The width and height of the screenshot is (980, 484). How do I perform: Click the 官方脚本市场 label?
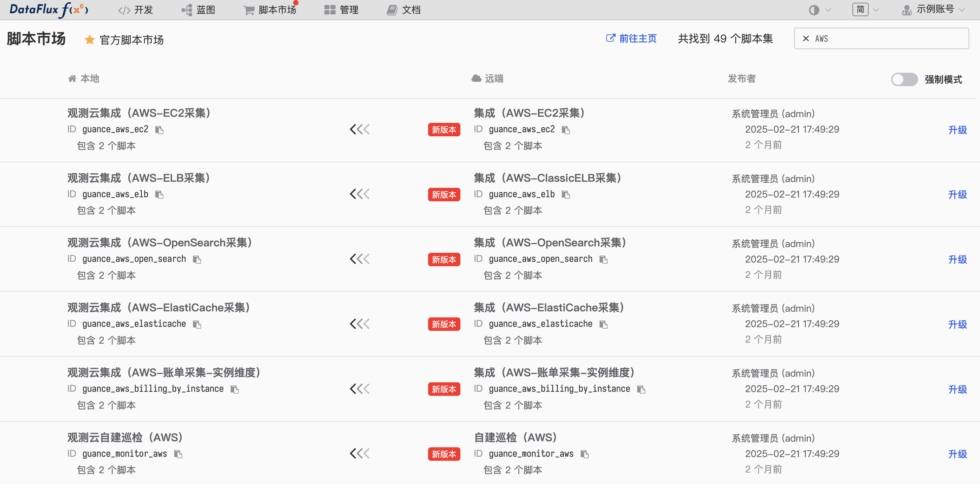coord(132,40)
